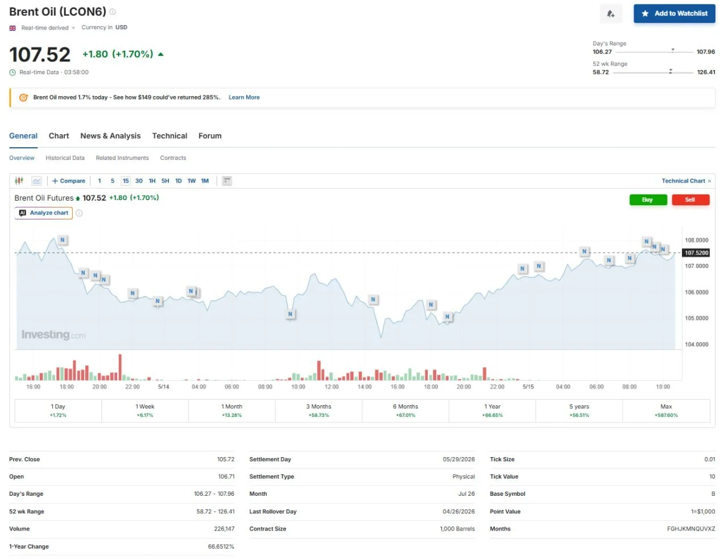The image size is (728, 560).
Task: Click the target icon in the promo banner
Action: point(23,98)
